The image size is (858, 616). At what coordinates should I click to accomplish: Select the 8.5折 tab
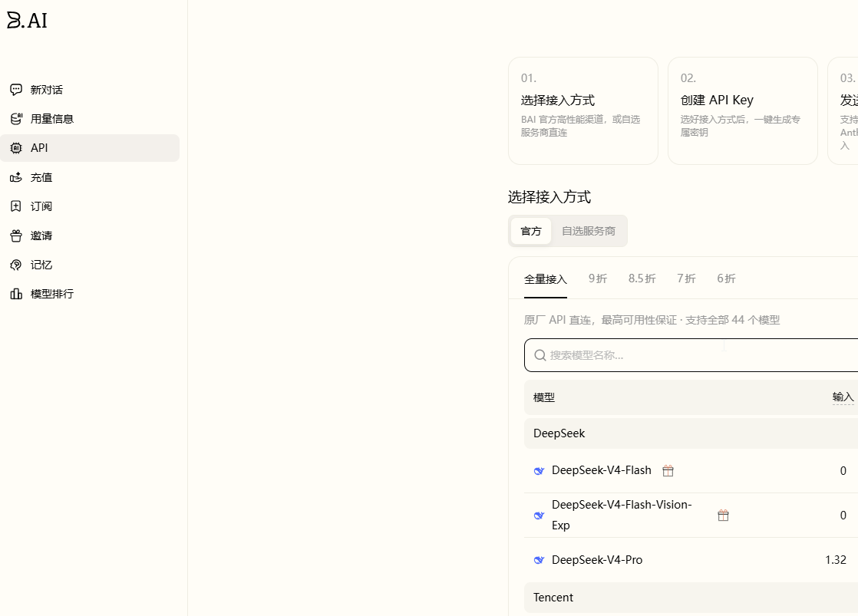642,278
